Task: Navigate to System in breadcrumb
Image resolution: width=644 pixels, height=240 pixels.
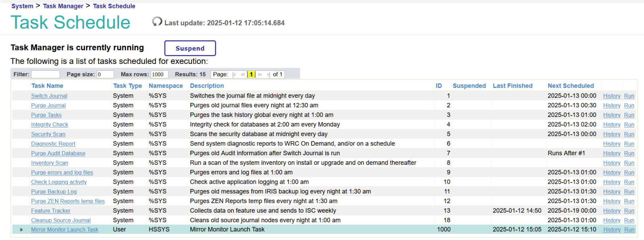Action: [x=22, y=6]
